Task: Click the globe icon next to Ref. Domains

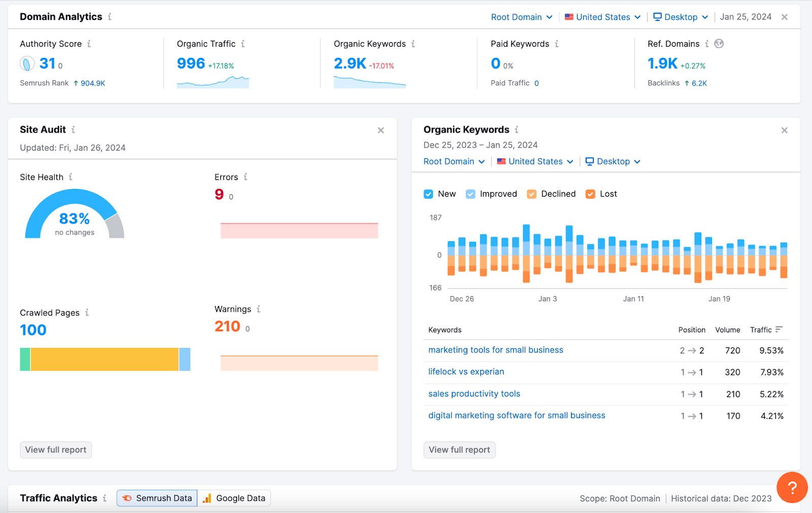Action: (719, 44)
